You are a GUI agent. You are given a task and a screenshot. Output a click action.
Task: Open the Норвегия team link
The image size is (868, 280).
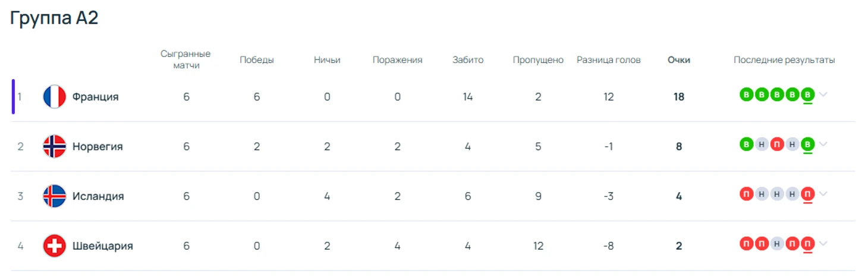point(98,146)
